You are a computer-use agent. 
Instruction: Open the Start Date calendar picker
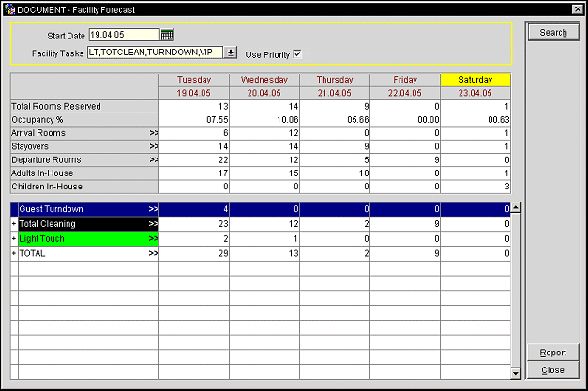(168, 35)
